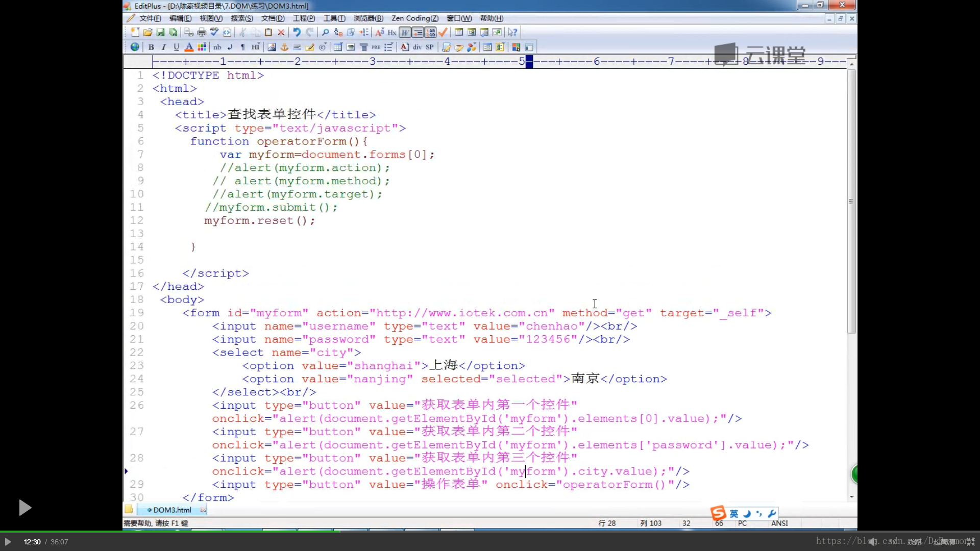Create a new document with toolbar icon
Image resolution: width=980 pixels, height=551 pixels.
click(x=135, y=32)
